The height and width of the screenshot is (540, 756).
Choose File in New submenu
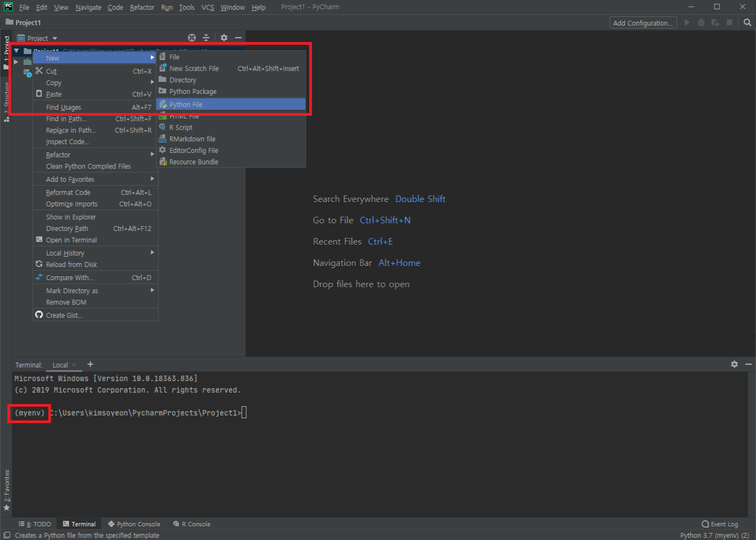[231, 57]
